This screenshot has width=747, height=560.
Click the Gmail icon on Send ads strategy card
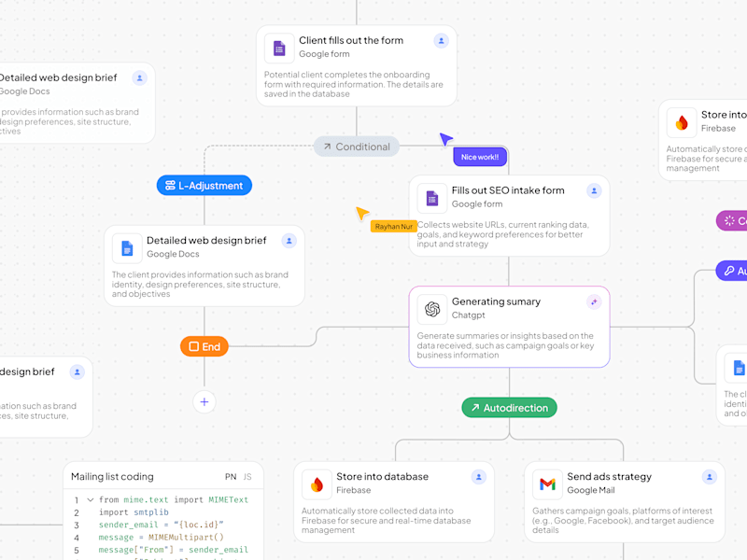tap(547, 484)
